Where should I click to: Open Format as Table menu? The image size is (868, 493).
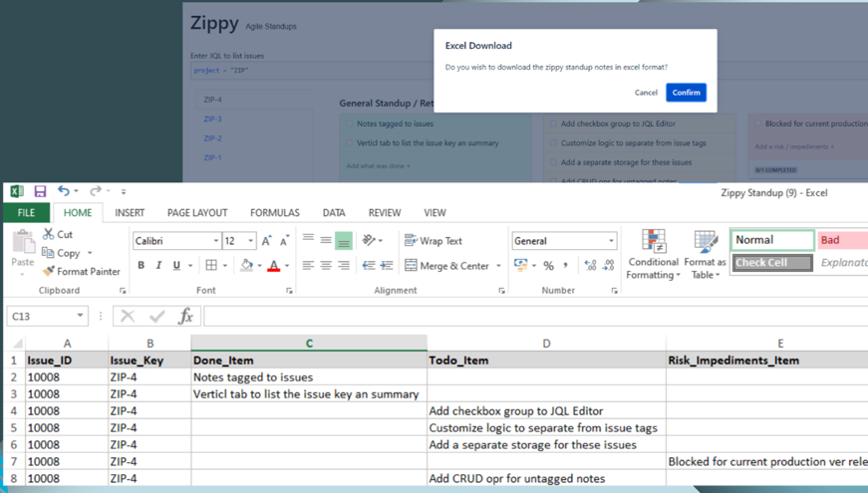(705, 254)
